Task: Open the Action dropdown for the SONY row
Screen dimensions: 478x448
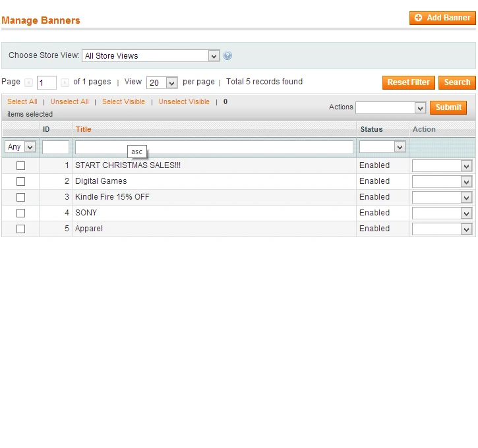Action: click(x=442, y=213)
